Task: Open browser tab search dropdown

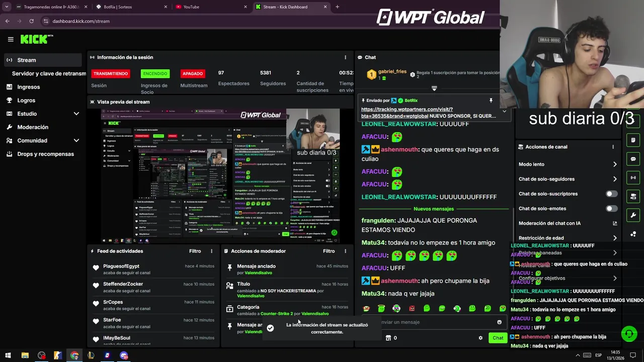Action: click(7, 7)
